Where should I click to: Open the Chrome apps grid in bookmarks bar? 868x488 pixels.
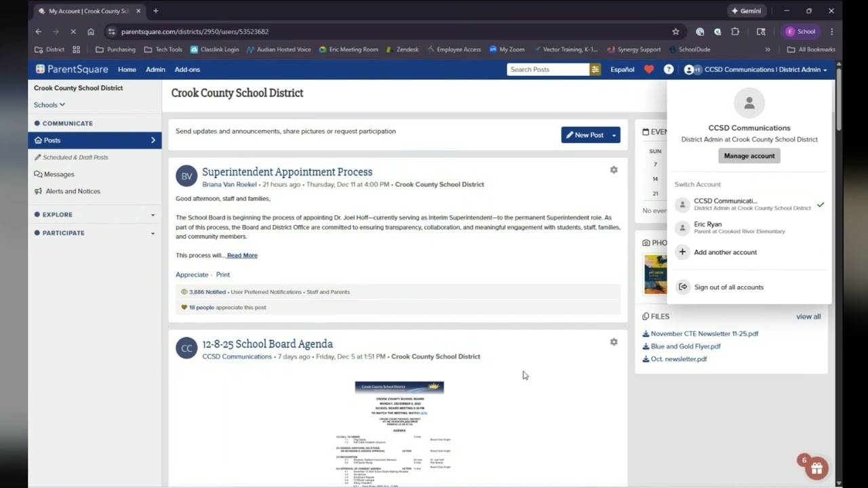pyautogui.click(x=76, y=49)
